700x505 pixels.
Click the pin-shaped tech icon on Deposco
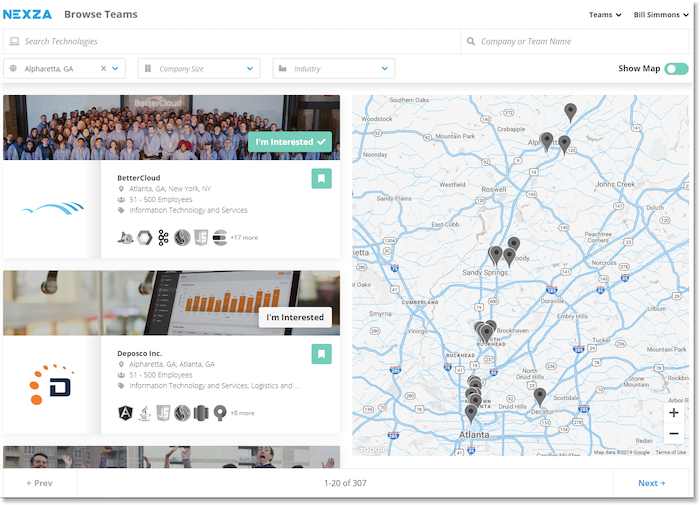220,413
